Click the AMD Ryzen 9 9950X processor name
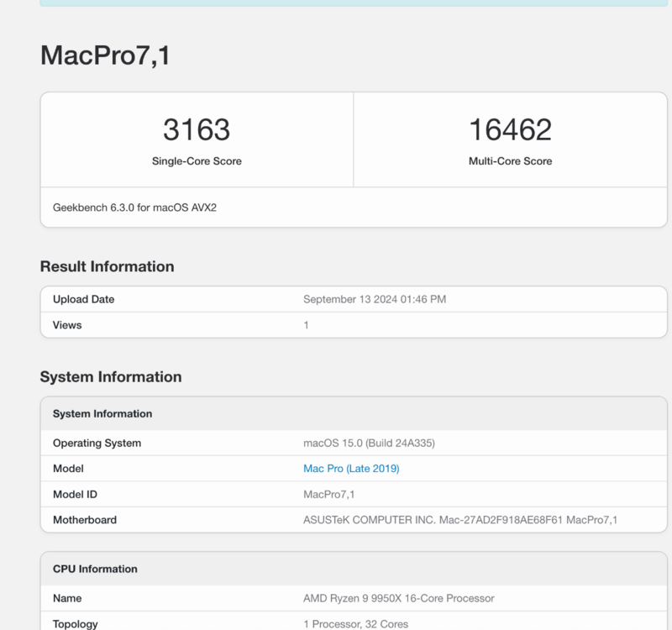672x630 pixels. pyautogui.click(x=398, y=598)
